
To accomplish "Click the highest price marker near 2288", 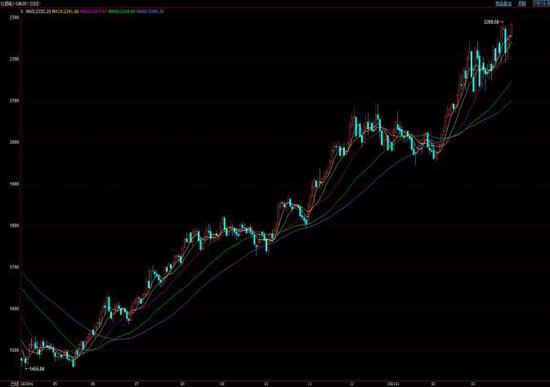I will tap(493, 22).
